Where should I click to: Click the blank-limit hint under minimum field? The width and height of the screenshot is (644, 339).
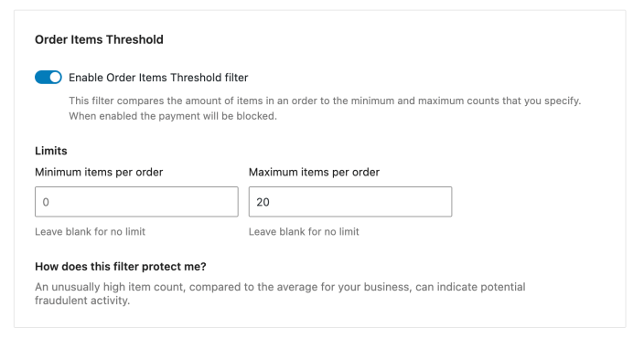[90, 231]
